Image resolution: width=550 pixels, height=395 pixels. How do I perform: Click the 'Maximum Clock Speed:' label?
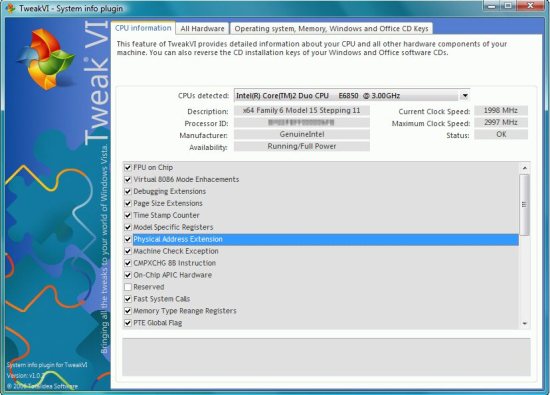tap(431, 123)
